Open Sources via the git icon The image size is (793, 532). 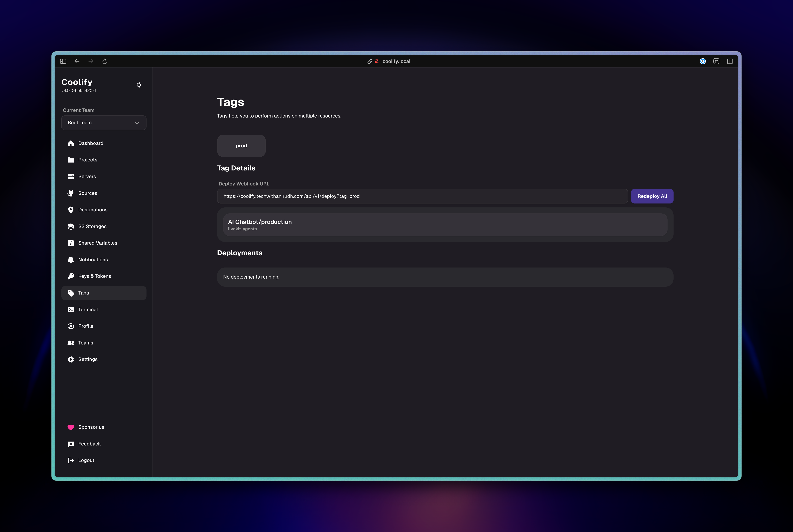71,193
